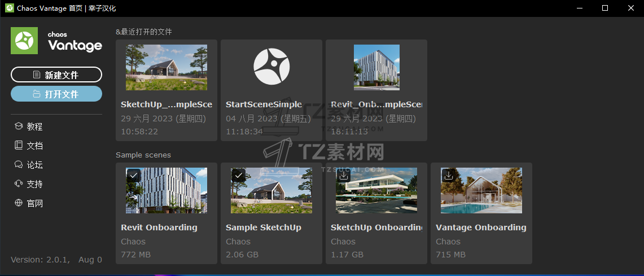This screenshot has width=644, height=276.
Task: Go to the 论坛 forum link
Action: pos(35,165)
